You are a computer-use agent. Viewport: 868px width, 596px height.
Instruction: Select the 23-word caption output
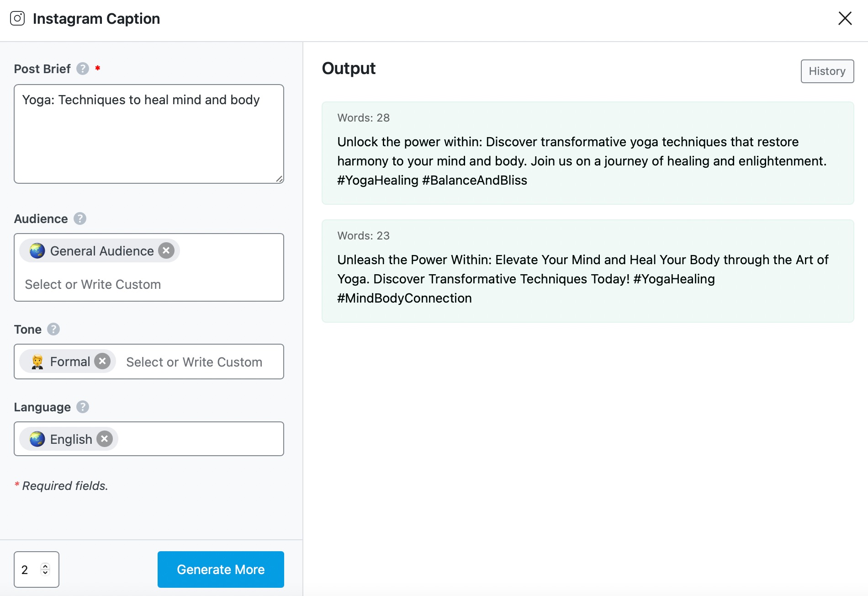coord(588,271)
